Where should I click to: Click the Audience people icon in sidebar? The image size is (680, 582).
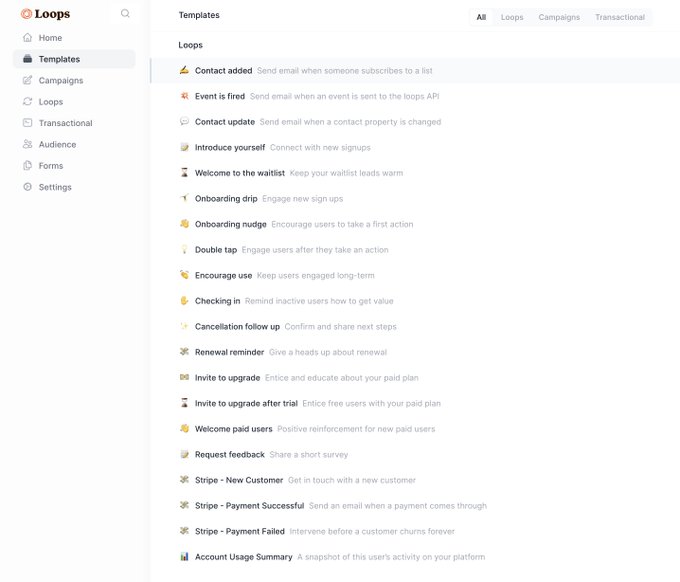[27, 144]
